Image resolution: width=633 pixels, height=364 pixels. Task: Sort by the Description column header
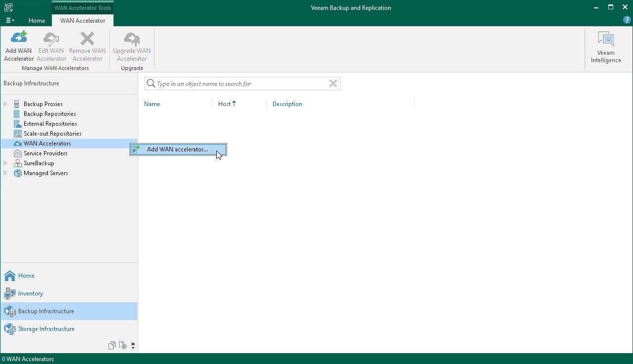287,104
